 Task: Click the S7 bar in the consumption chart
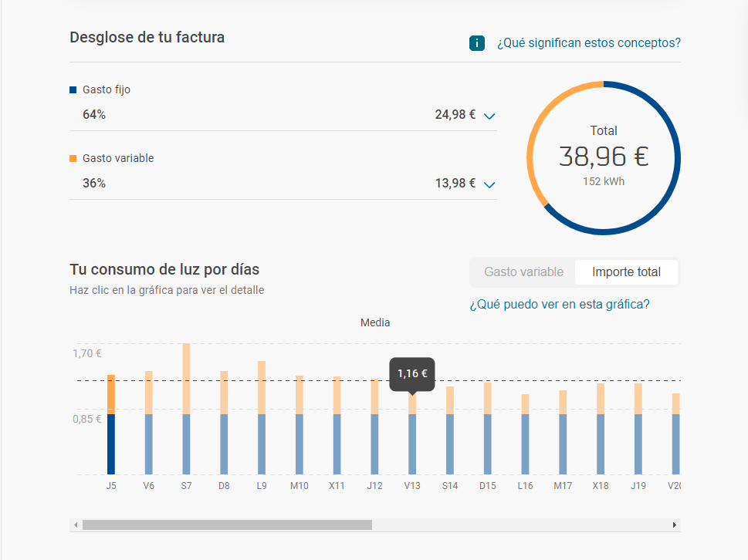[186, 409]
